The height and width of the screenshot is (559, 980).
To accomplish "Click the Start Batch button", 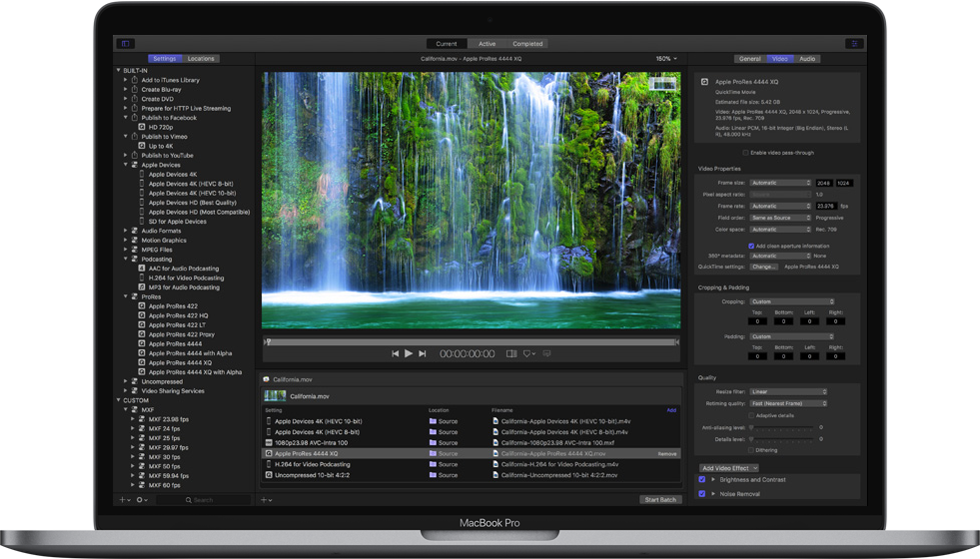I will 659,499.
